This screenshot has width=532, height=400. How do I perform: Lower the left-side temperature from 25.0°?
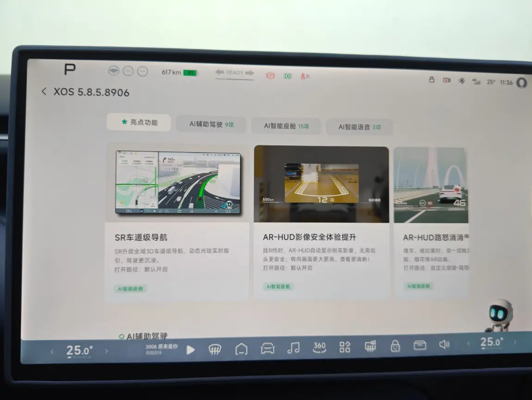[x=52, y=352]
